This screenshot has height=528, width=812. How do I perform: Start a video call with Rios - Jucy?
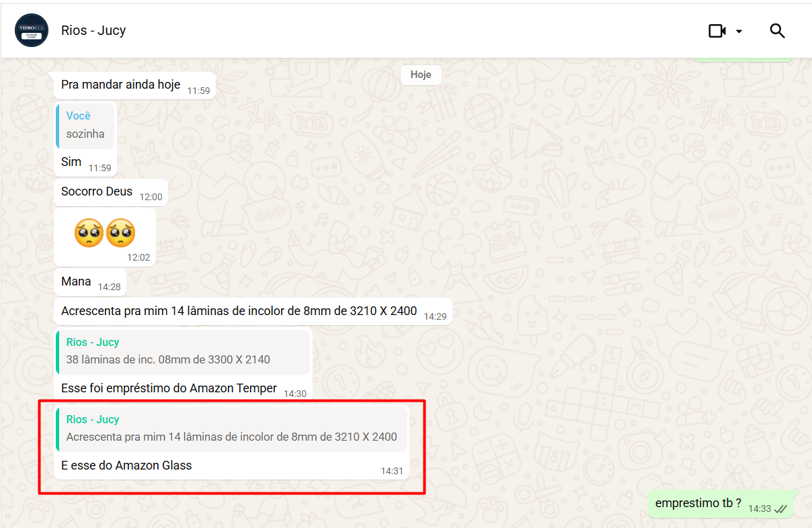click(x=717, y=31)
